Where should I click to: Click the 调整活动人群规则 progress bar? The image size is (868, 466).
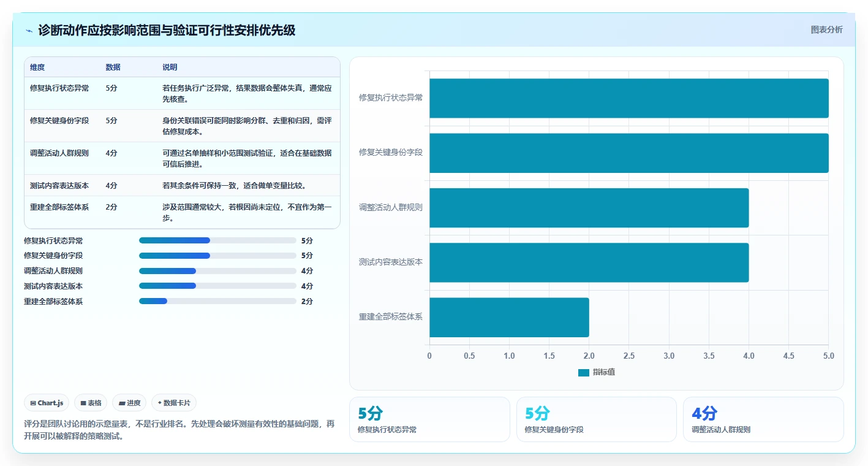coord(217,271)
